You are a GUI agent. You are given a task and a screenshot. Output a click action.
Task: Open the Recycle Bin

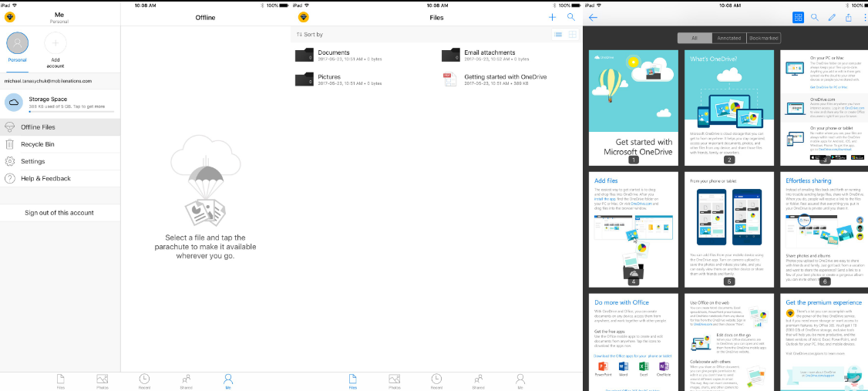click(x=60, y=144)
